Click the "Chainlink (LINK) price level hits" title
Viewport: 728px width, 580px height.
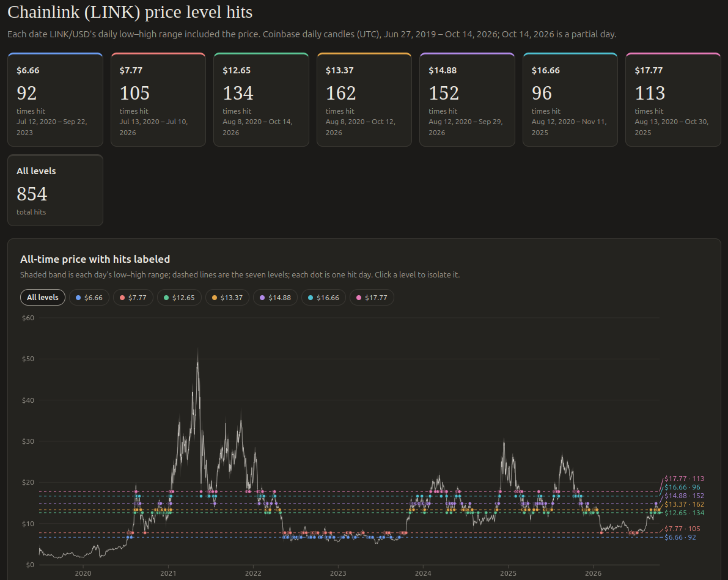coord(130,12)
